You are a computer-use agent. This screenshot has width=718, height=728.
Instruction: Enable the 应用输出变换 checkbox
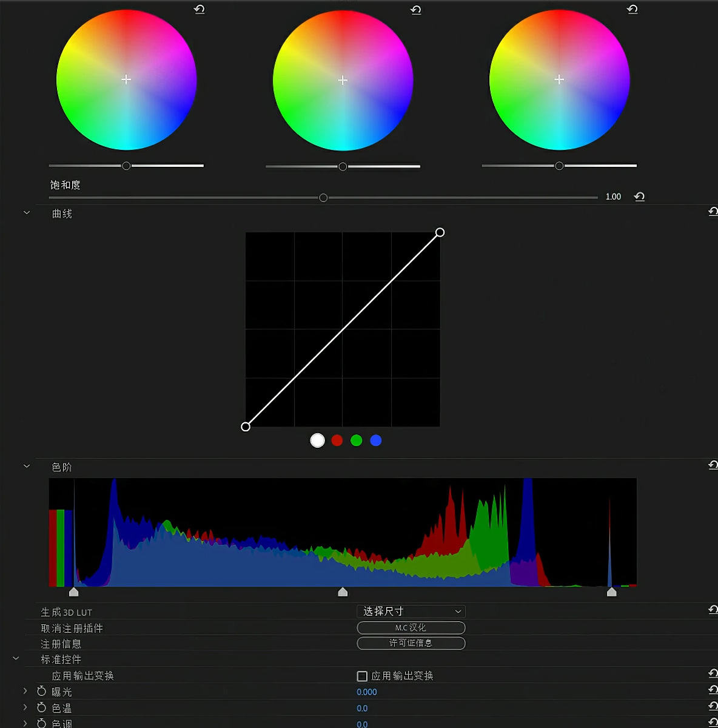363,676
